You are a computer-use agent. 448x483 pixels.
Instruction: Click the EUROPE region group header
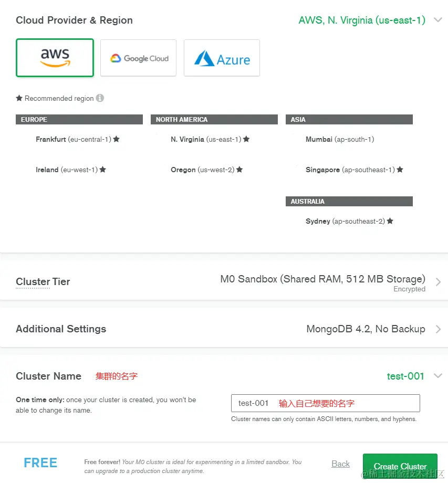click(79, 120)
